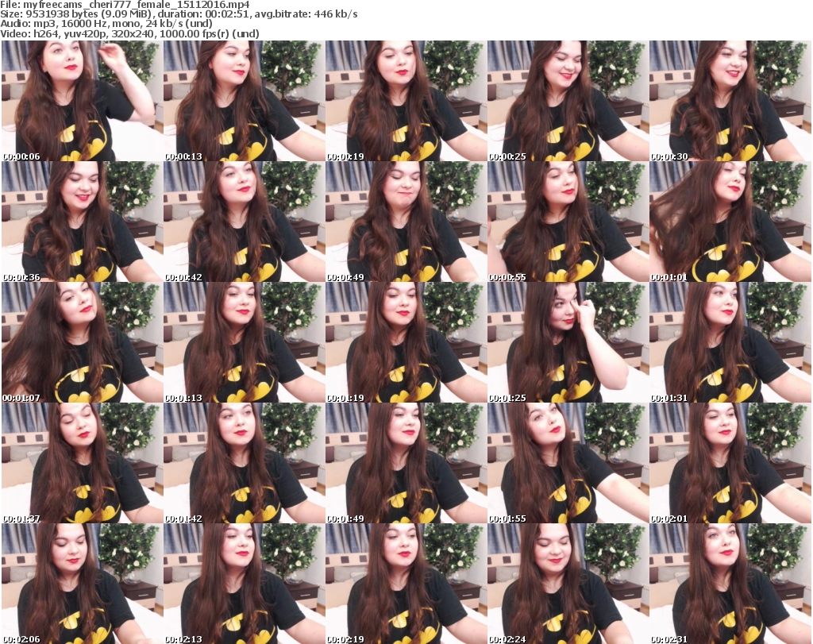
Task: View the thumbnail frame at 00:02:13
Action: [x=245, y=584]
